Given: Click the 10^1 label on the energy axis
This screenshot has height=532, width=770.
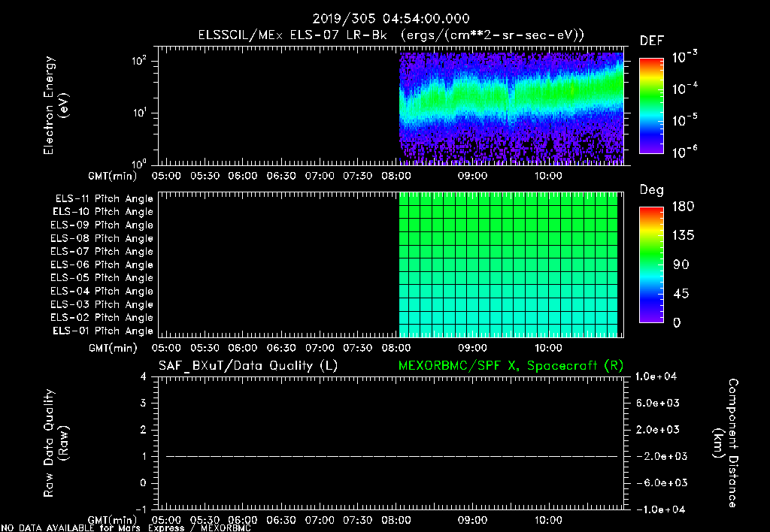Looking at the screenshot, I should [139, 113].
